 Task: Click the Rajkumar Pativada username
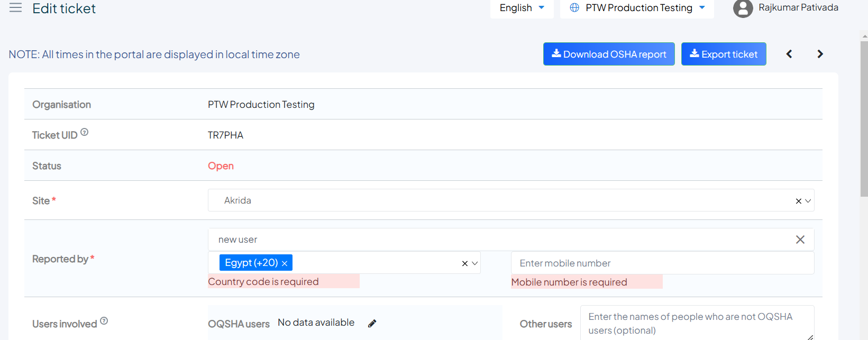coord(798,7)
